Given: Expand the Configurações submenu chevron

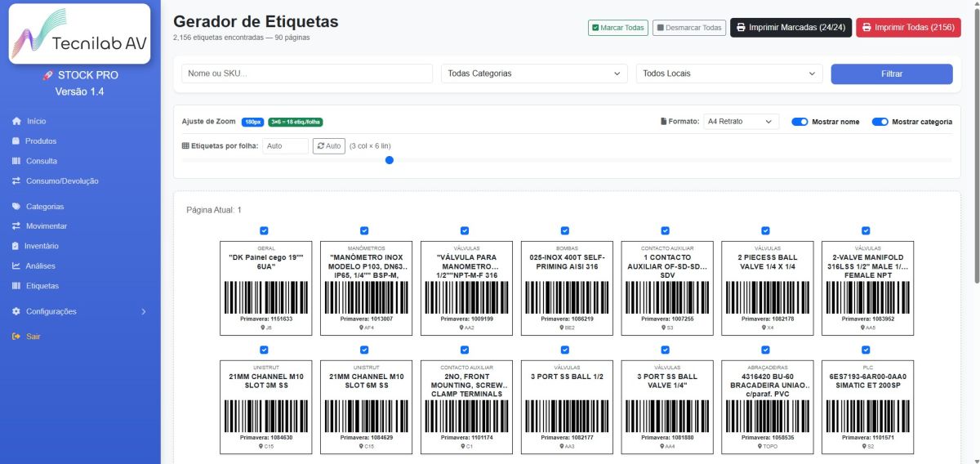Looking at the screenshot, I should pos(144,311).
